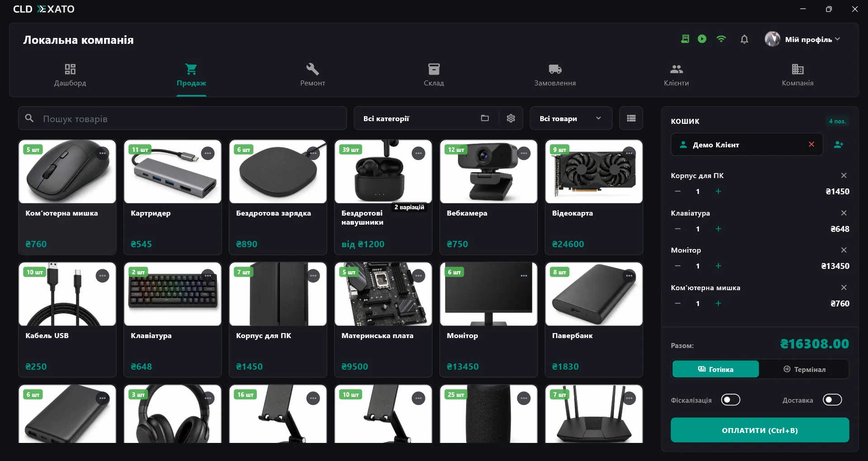The height and width of the screenshot is (461, 868).
Task: Increase Клавіатура quantity in cart
Action: coord(718,229)
